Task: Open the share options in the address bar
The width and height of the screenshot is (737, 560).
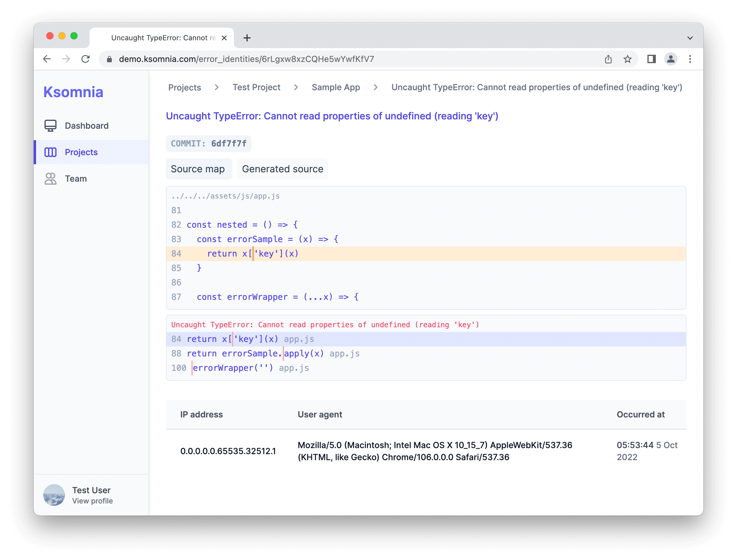Action: point(608,59)
